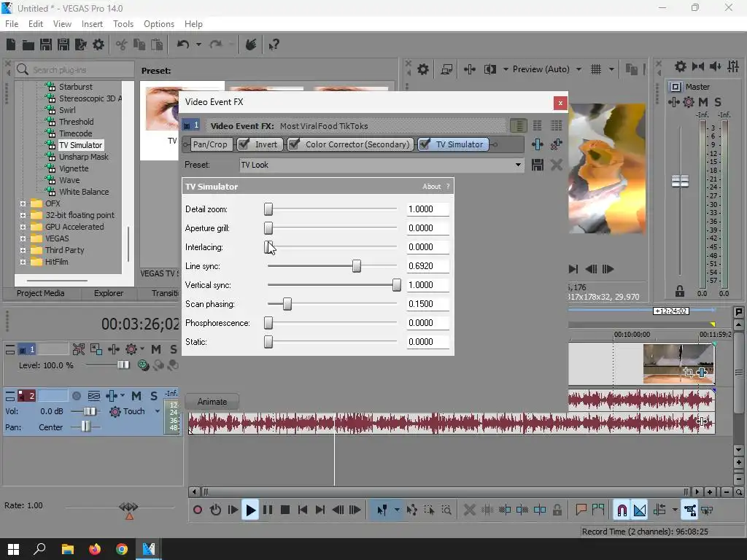
Task: Open File Explorer from the taskbar
Action: (68, 549)
